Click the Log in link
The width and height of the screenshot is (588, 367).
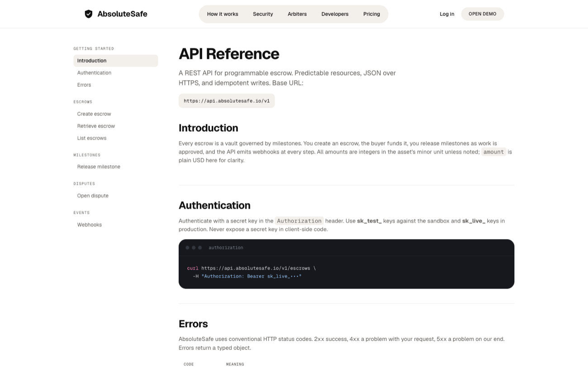point(447,14)
